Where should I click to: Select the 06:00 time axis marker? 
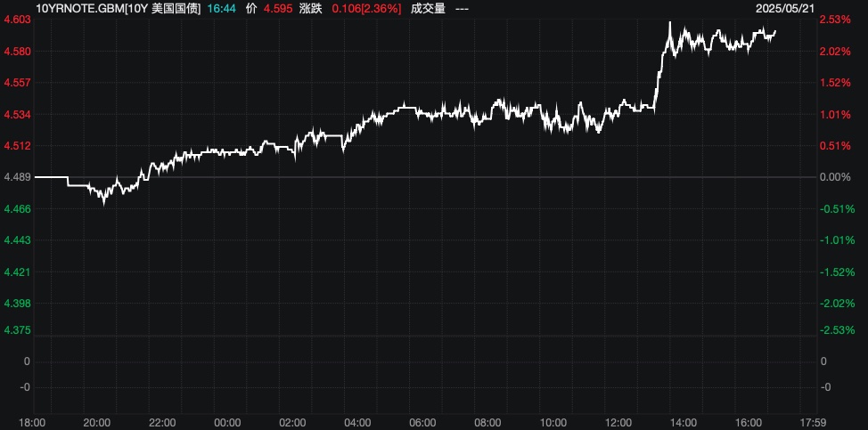pos(422,422)
